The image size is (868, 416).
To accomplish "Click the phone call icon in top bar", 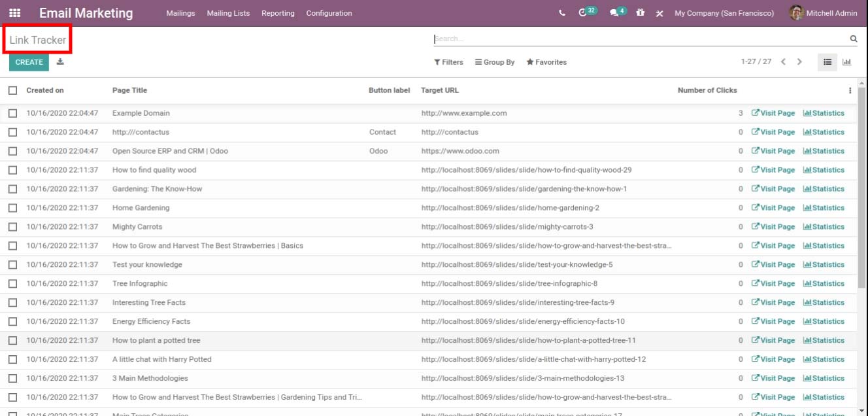I will [562, 13].
